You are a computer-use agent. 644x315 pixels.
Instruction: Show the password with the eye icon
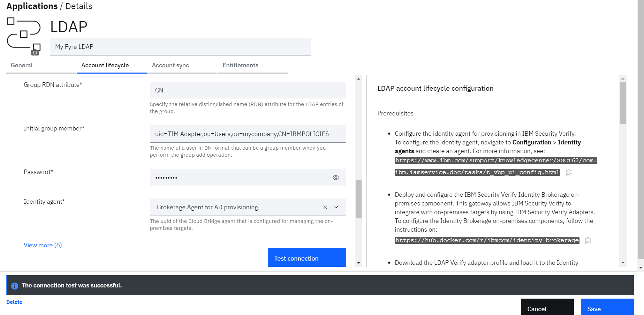click(336, 178)
